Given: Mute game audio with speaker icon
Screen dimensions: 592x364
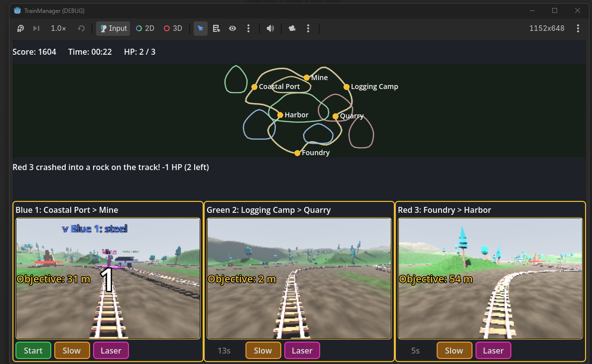Looking at the screenshot, I should 270,28.
